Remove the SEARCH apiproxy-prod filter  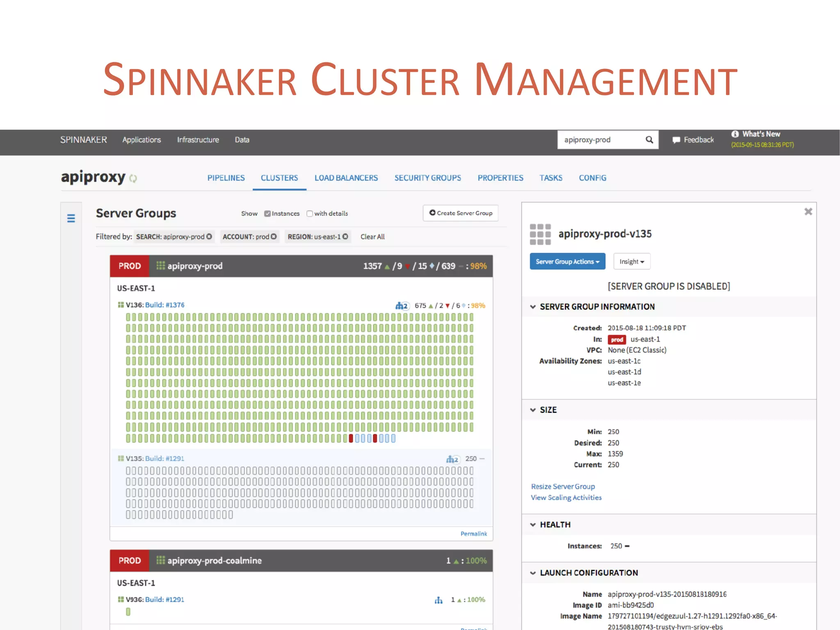point(209,237)
